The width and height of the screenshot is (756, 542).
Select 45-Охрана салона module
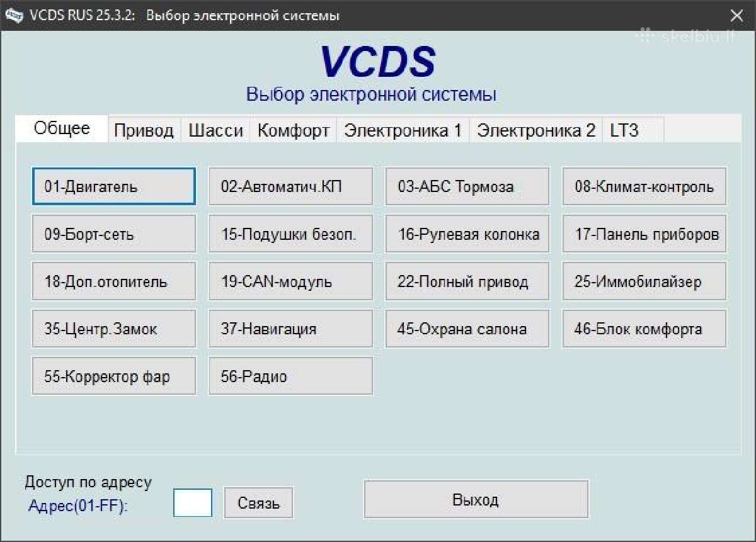click(467, 329)
